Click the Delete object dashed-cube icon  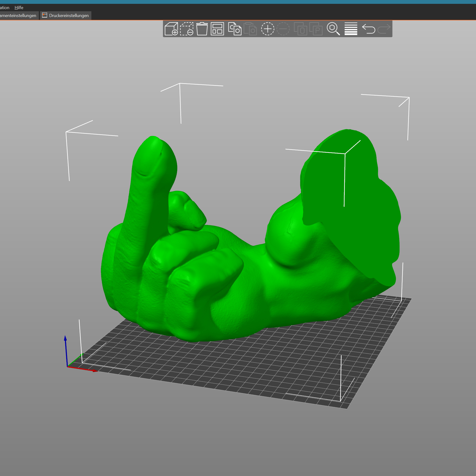[187, 29]
